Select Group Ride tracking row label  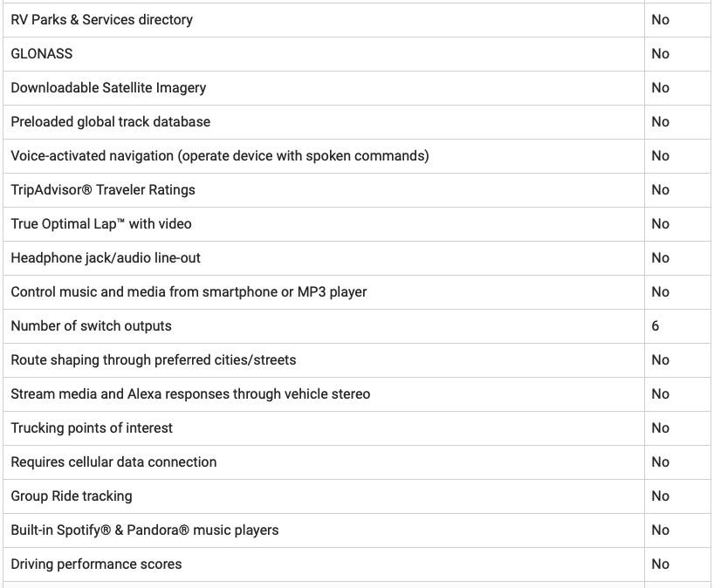(72, 496)
